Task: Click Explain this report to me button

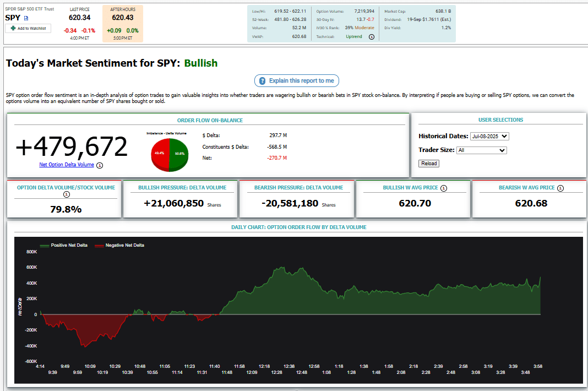Action: 297,80
